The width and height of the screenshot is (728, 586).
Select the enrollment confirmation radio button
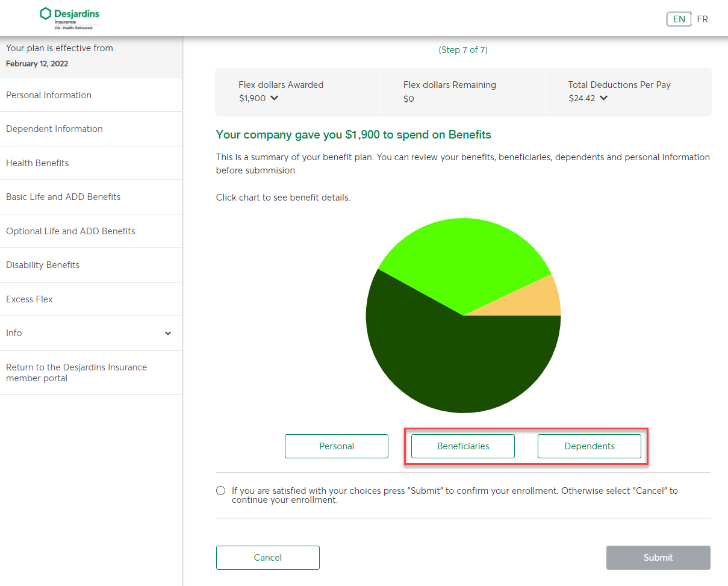pos(220,490)
